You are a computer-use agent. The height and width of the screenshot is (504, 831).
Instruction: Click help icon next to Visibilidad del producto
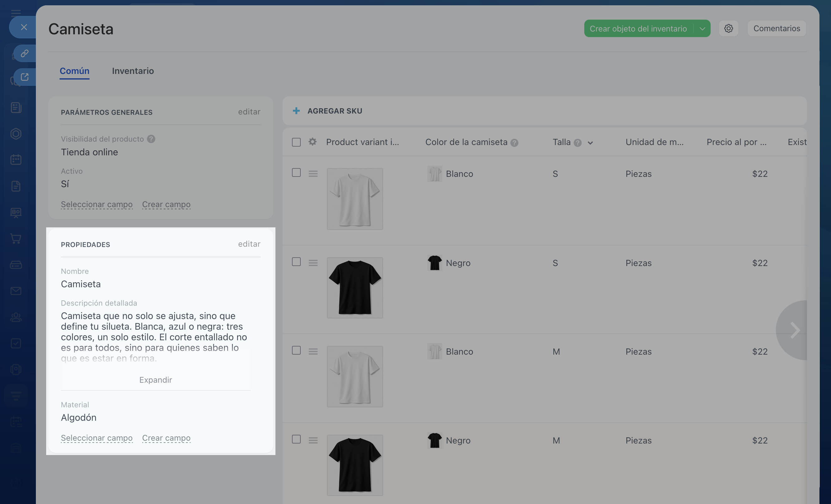pyautogui.click(x=151, y=139)
